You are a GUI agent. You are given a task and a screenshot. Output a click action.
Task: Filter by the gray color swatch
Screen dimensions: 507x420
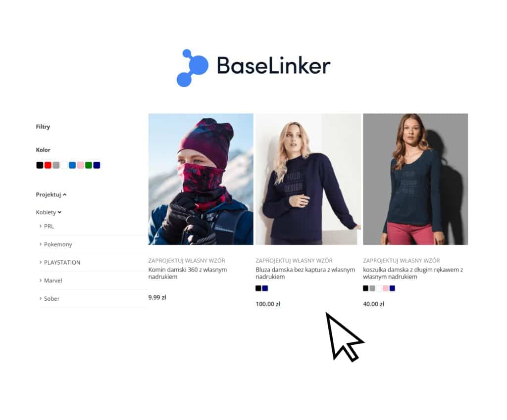[56, 165]
